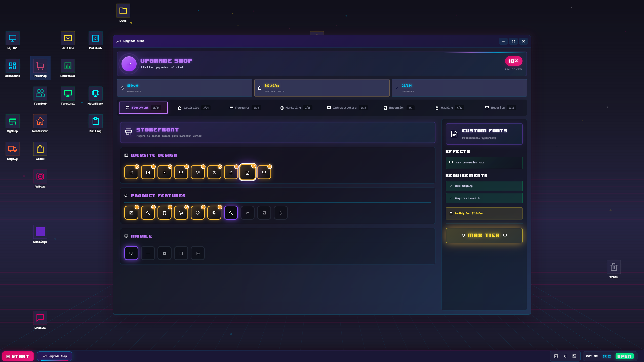Screen dimensions: 644x362
Task: Select the purple-outlined search upgrade tile
Action: point(231,213)
